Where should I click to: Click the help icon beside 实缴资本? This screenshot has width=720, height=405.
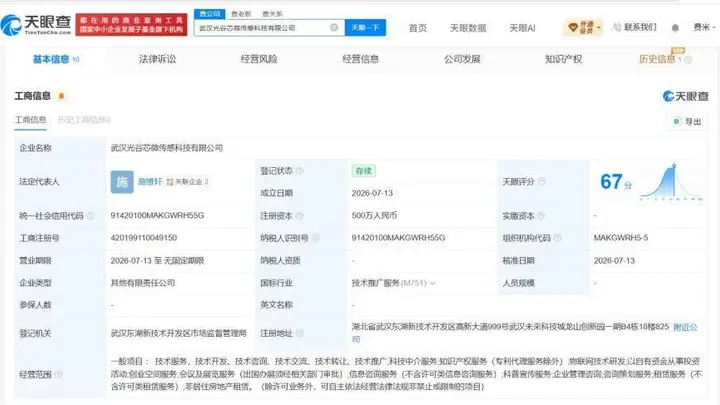541,215
